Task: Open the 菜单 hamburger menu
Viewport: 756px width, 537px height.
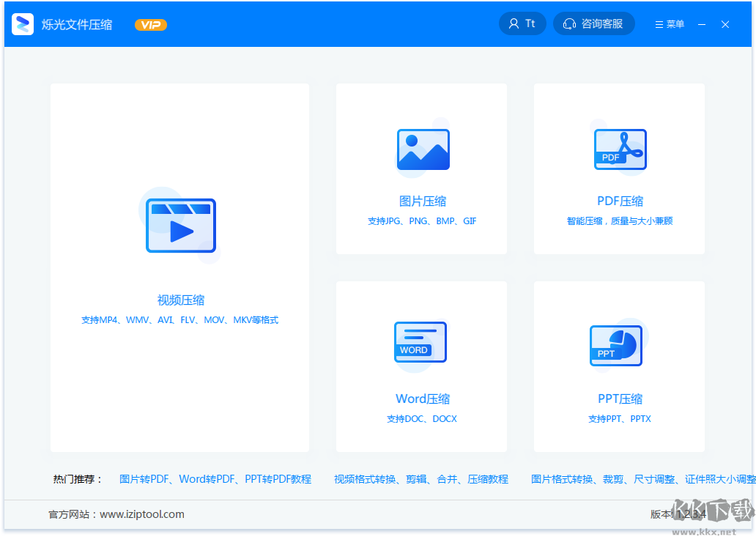Action: click(670, 24)
